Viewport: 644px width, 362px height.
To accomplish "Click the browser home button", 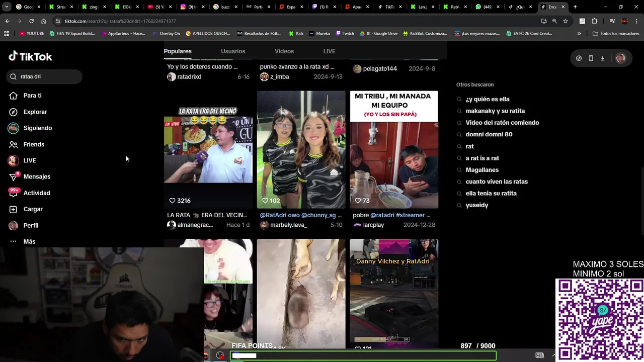I will 43,21.
